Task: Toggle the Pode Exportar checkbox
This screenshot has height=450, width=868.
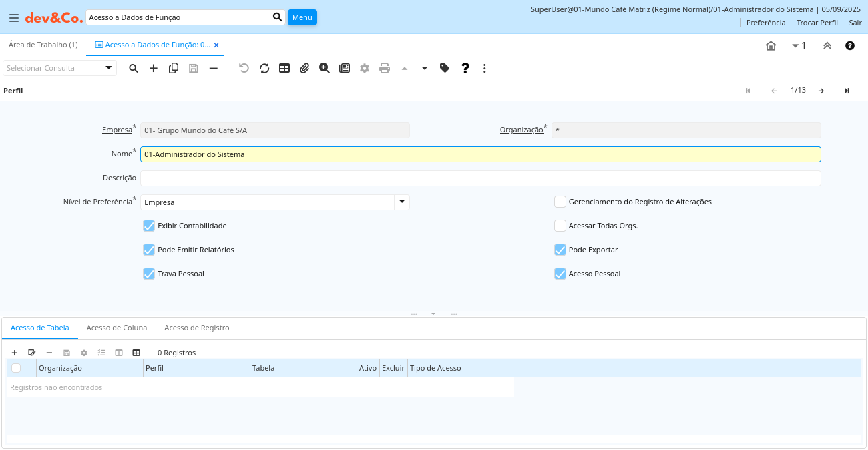Action: point(560,250)
